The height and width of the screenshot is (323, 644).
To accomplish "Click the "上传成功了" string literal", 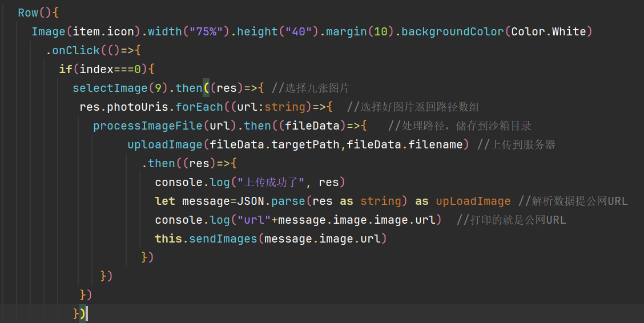I will (271, 182).
